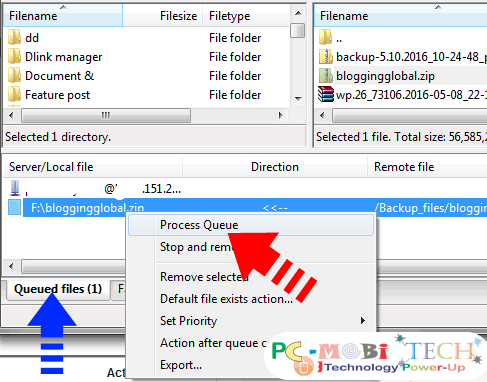Open the parent directory (..) folder icon
This screenshot has width=487, height=382.
[325, 37]
